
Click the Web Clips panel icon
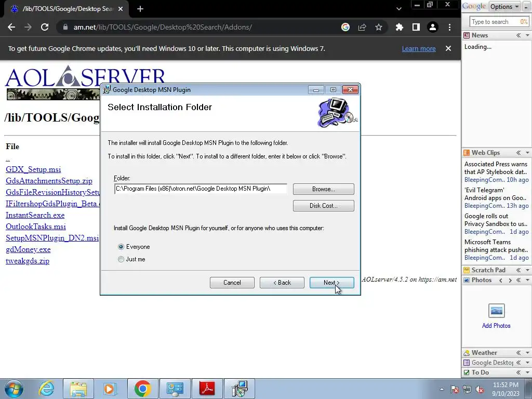tap(467, 153)
